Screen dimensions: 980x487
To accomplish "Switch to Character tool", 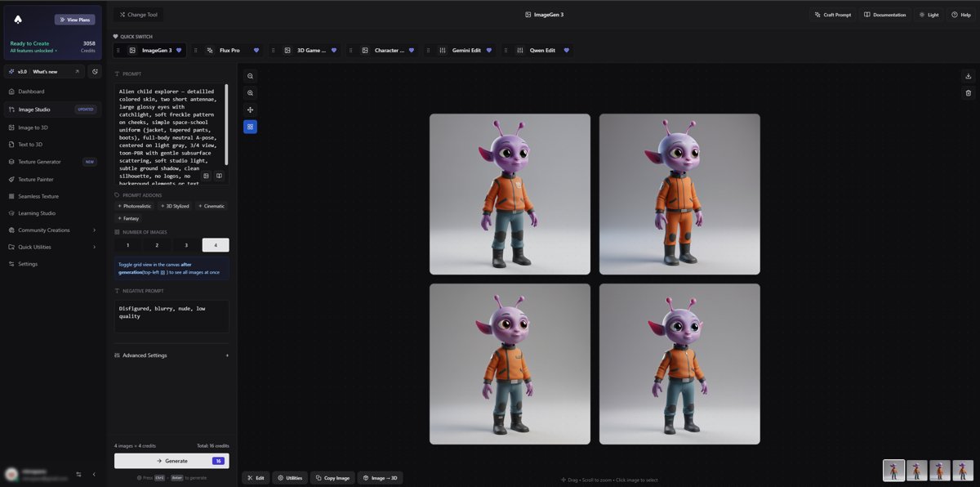I will (x=385, y=51).
